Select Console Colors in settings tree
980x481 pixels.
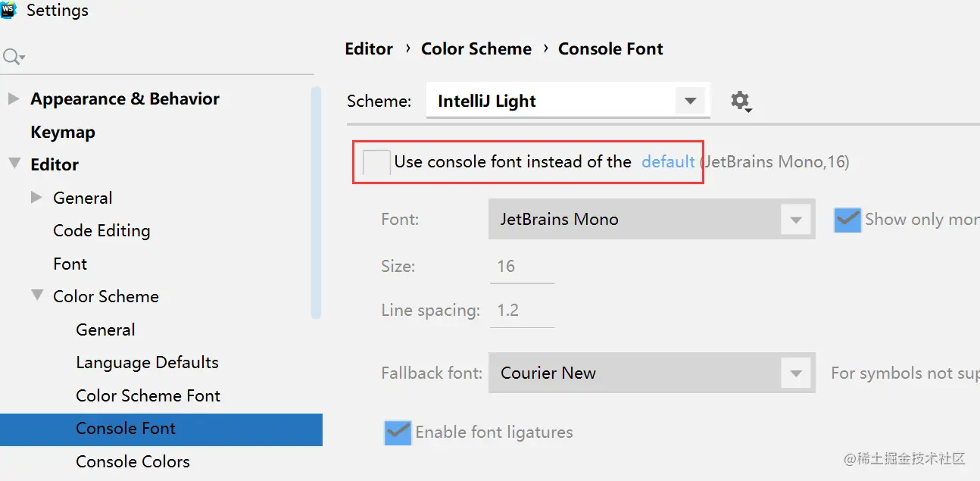point(133,461)
